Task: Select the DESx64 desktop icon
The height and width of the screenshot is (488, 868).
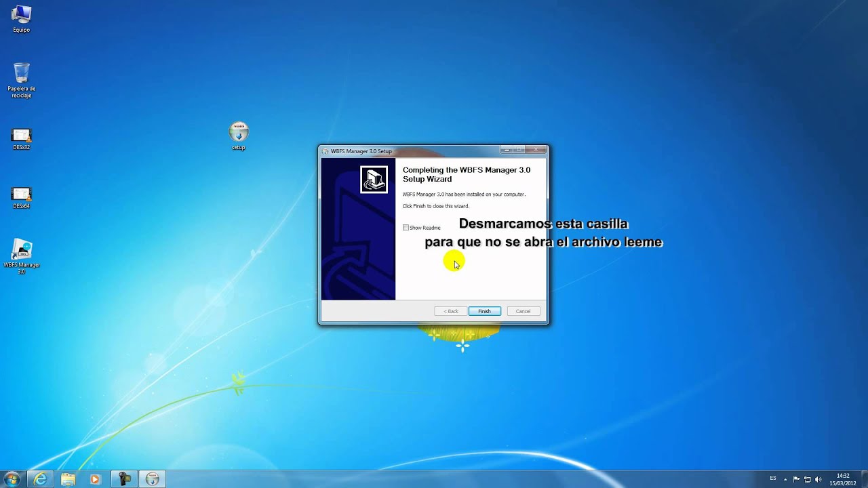Action: 22,198
